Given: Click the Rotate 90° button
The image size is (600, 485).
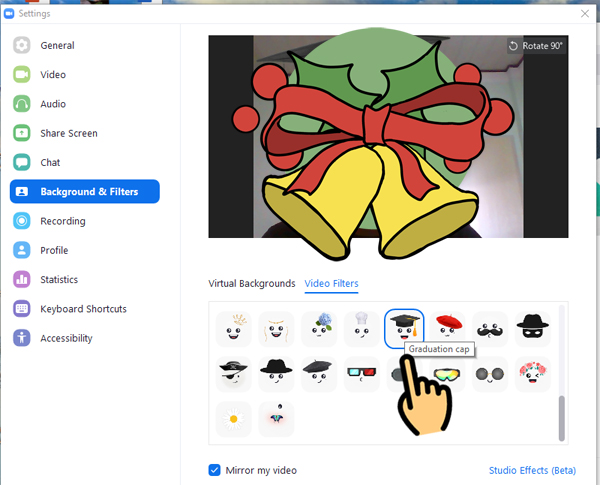Looking at the screenshot, I should (x=536, y=46).
